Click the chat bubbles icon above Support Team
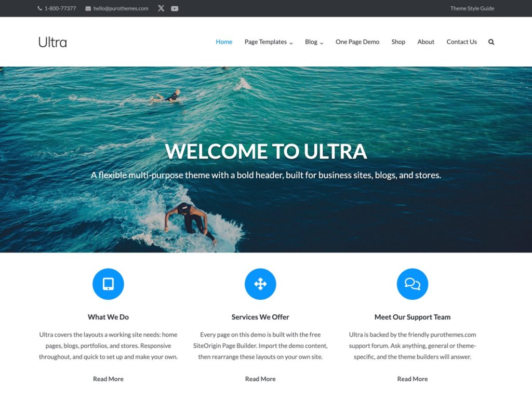The image size is (532, 399). 412,284
